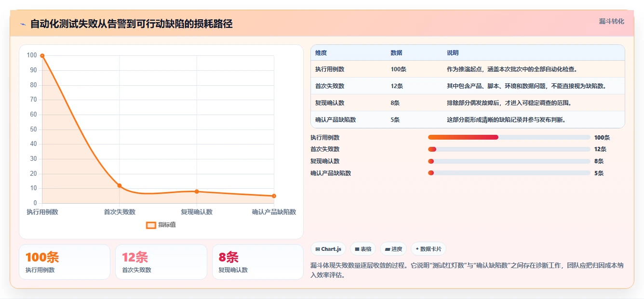Click the description starting 作为推演起点
Image resolution: width=644 pixels, height=299 pixels.
[512, 69]
